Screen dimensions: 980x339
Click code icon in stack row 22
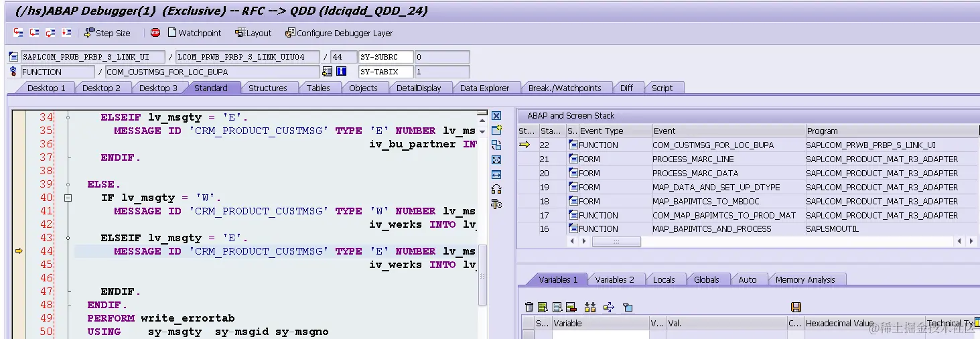coord(573,145)
